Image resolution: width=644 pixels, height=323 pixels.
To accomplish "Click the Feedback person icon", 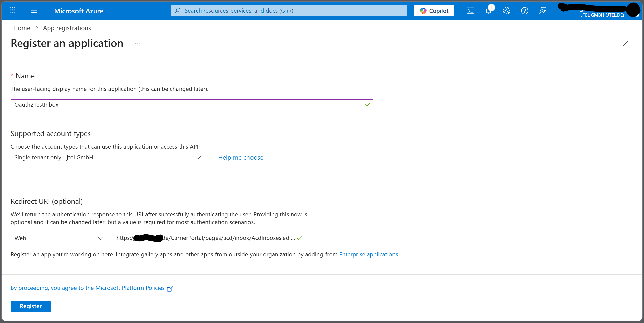I will (543, 11).
